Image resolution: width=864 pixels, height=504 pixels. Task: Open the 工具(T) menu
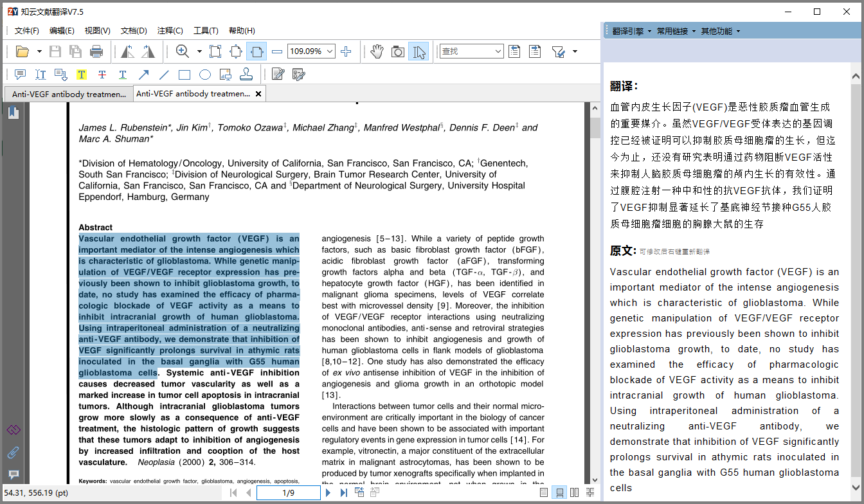[206, 31]
